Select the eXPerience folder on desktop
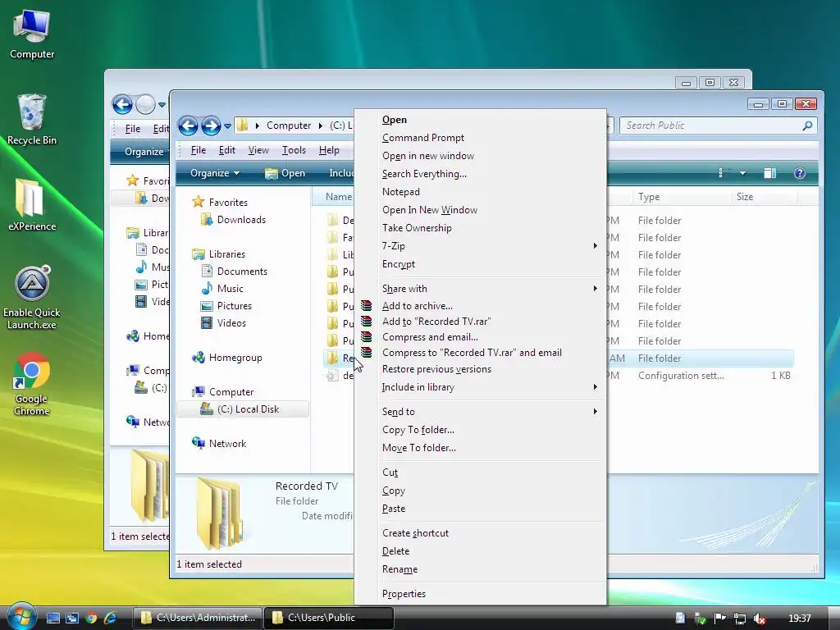The height and width of the screenshot is (630, 840). [32, 205]
